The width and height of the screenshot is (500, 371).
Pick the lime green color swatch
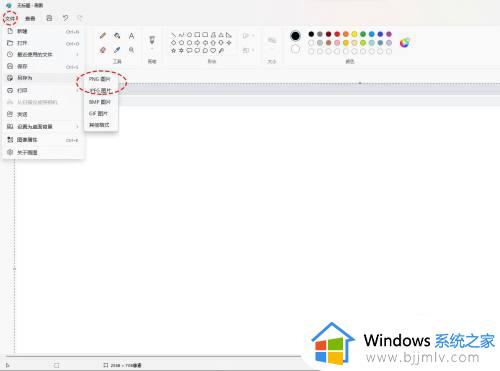coord(363,43)
